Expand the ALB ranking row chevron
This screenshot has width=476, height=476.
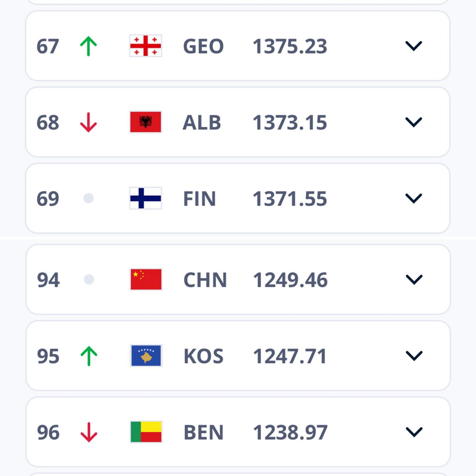tap(414, 122)
